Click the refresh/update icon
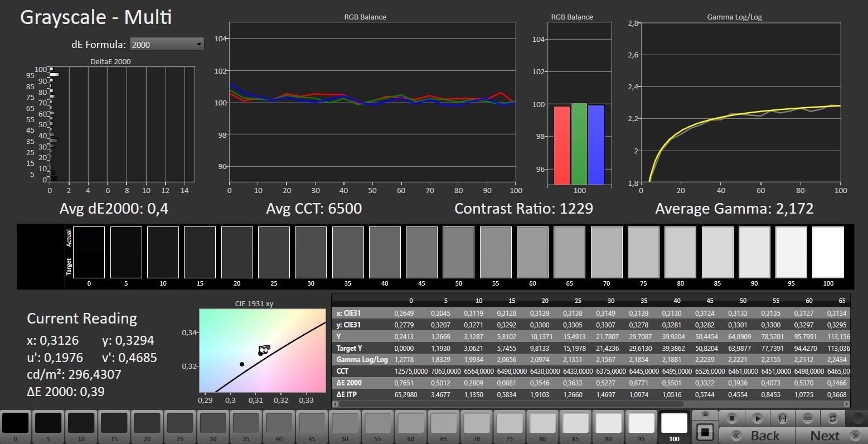Viewport: 868px width, 444px height. coord(833,418)
